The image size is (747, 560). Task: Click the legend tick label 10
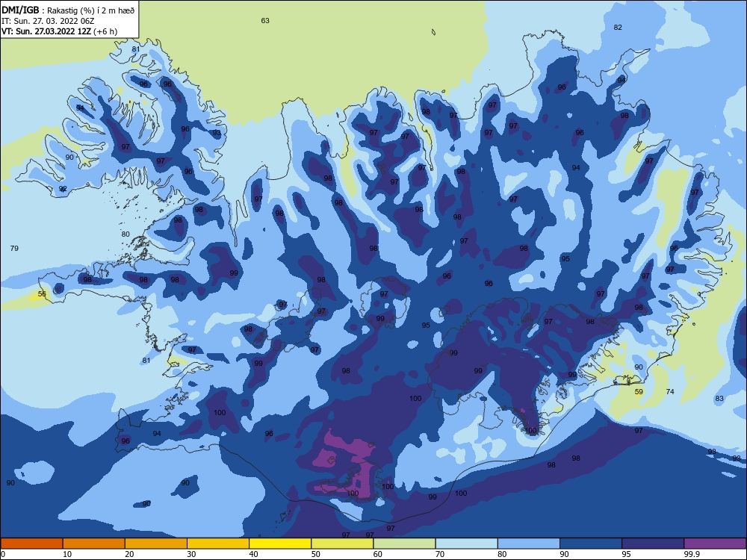67,554
